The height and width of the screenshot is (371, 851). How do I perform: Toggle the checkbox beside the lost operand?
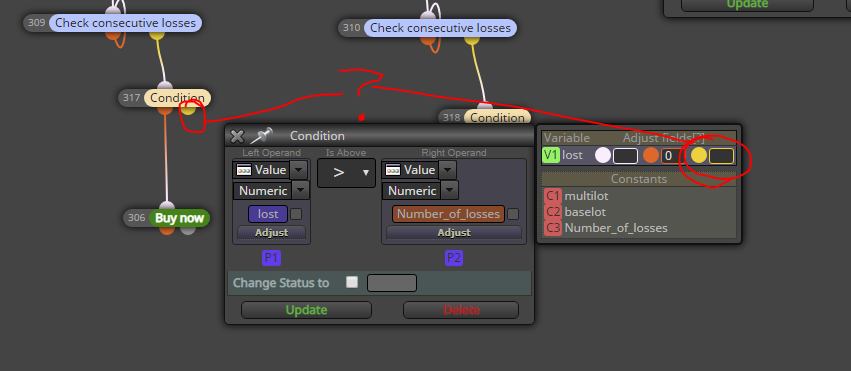coord(296,214)
